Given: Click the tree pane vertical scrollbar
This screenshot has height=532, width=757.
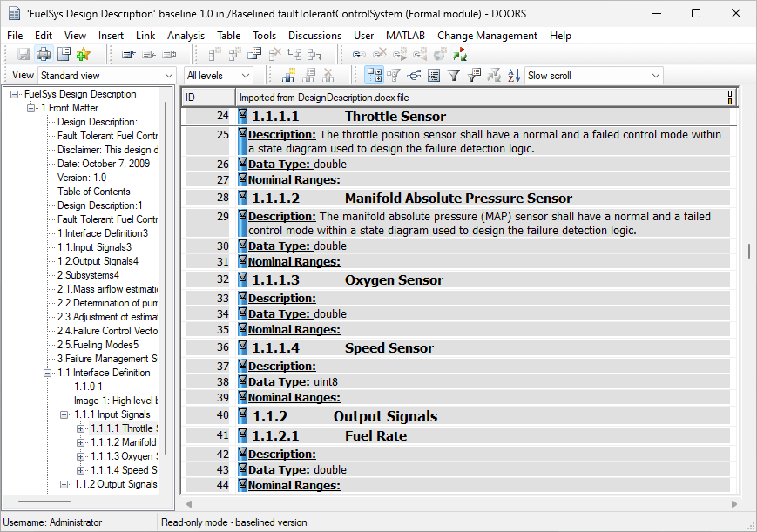Looking at the screenshot, I should [166, 278].
